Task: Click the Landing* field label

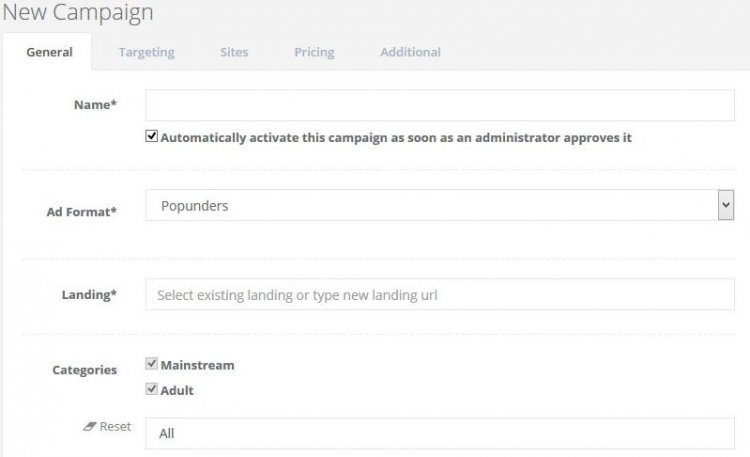Action: click(x=90, y=294)
